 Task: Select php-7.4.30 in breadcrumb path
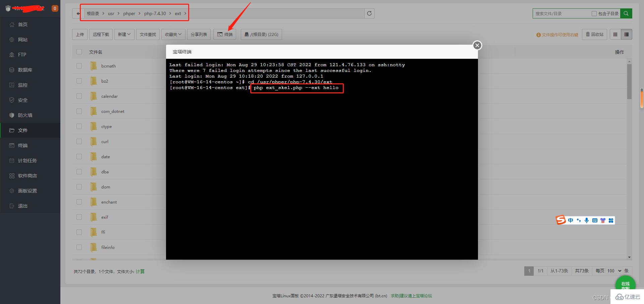click(155, 13)
